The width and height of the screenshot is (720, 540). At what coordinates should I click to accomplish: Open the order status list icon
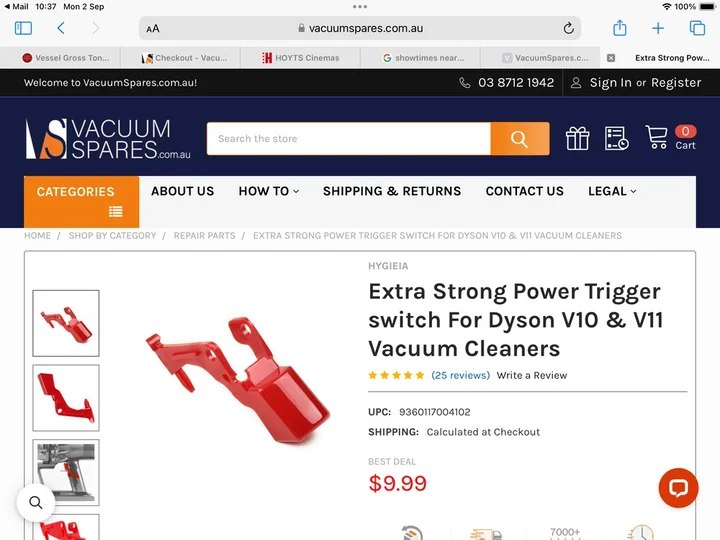click(x=616, y=138)
